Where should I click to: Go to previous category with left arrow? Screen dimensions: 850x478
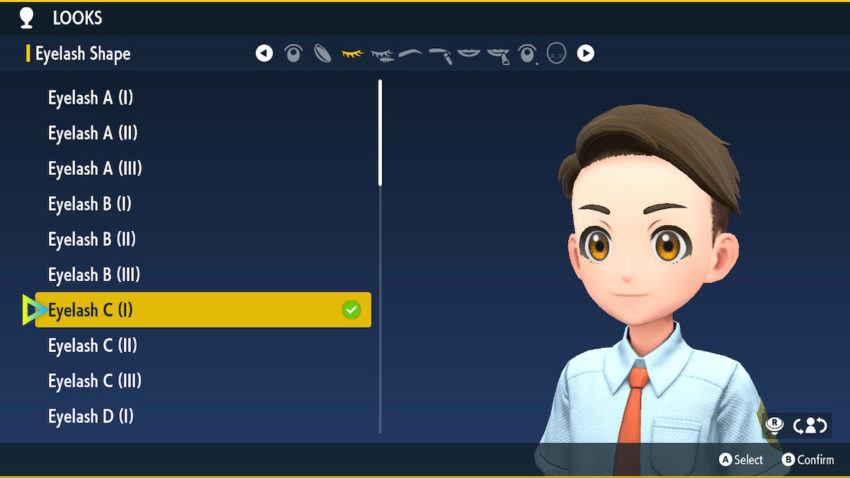(x=264, y=53)
